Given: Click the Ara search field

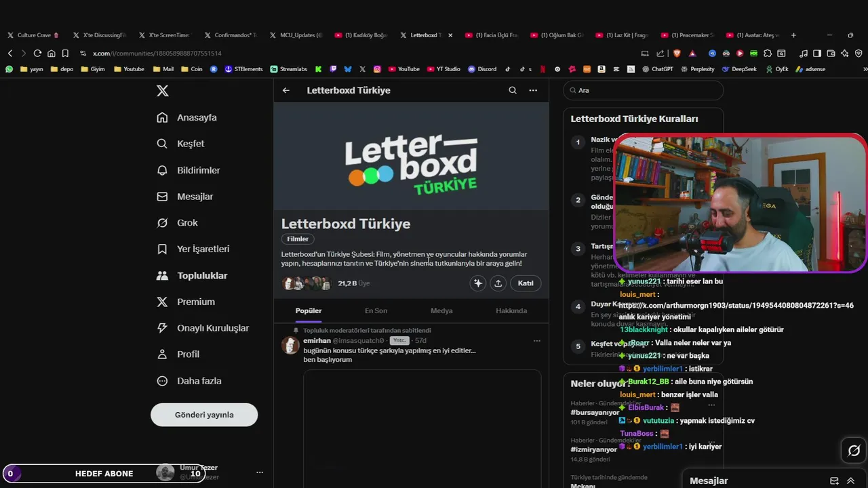Looking at the screenshot, I should tap(643, 90).
